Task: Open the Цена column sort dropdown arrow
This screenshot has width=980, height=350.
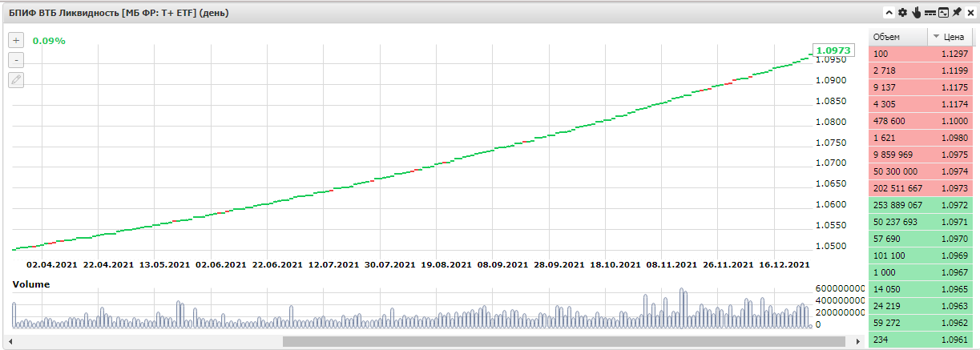Action: pyautogui.click(x=936, y=37)
